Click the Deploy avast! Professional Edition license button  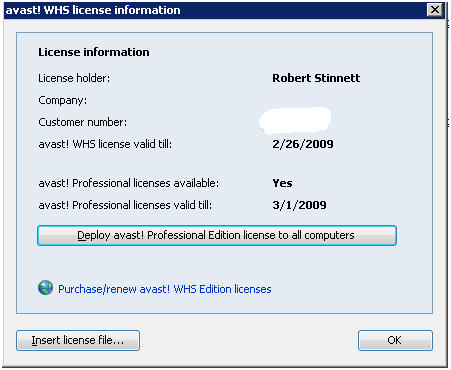217,235
